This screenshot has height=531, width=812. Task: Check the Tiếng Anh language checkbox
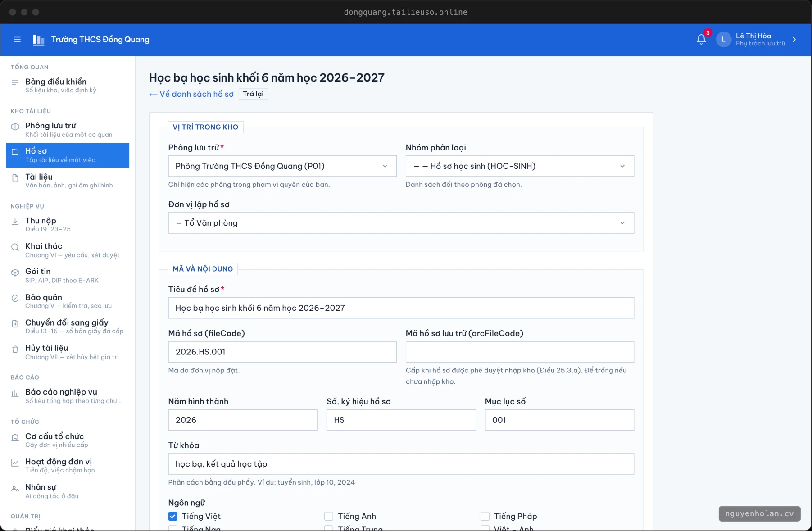tap(329, 516)
